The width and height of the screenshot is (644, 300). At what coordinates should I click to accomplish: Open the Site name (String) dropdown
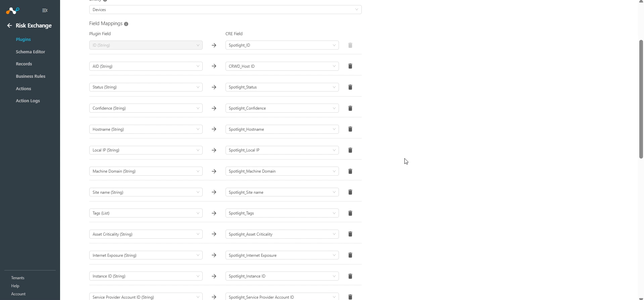[146, 192]
